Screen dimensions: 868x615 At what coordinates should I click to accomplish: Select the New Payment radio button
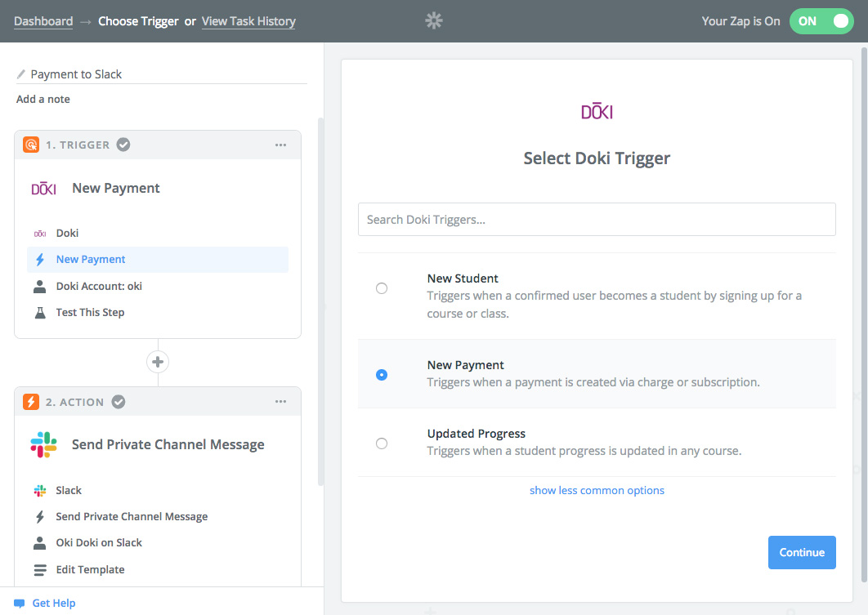[382, 375]
